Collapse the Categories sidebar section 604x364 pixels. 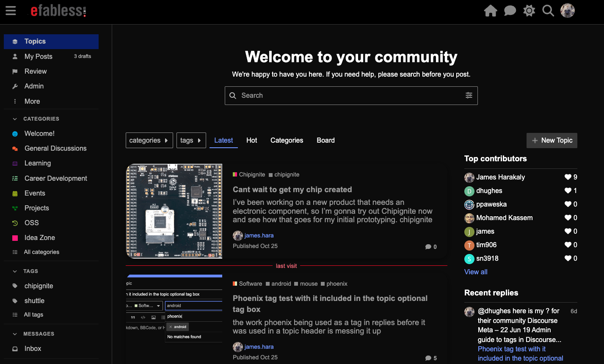tap(15, 119)
